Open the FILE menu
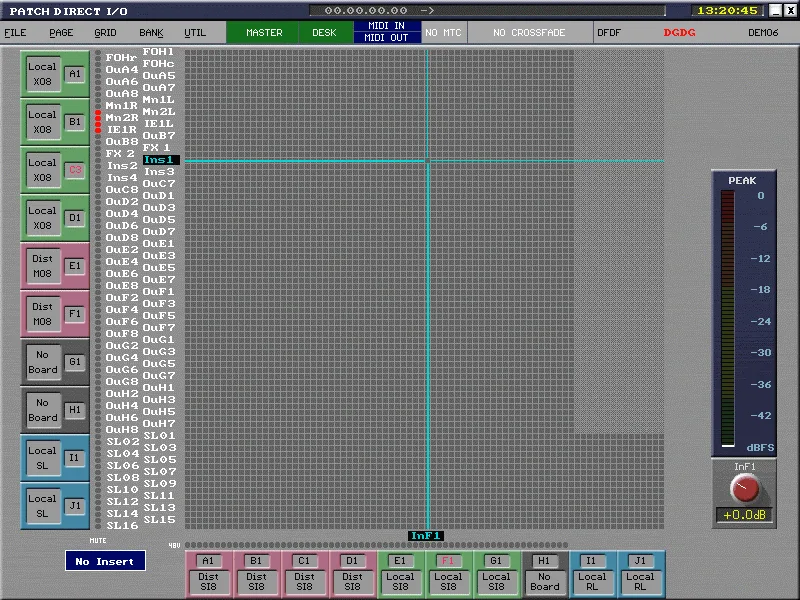Viewport: 800px width, 600px height. pyautogui.click(x=15, y=33)
